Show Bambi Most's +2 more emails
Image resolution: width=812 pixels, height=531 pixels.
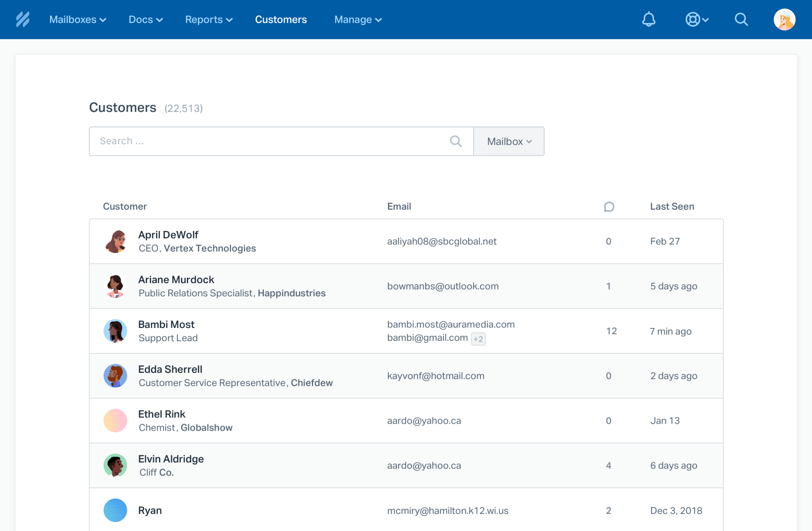pos(478,339)
